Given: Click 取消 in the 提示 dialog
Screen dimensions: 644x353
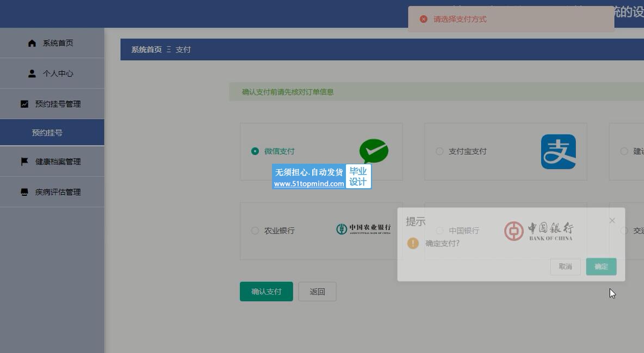Looking at the screenshot, I should 566,267.
